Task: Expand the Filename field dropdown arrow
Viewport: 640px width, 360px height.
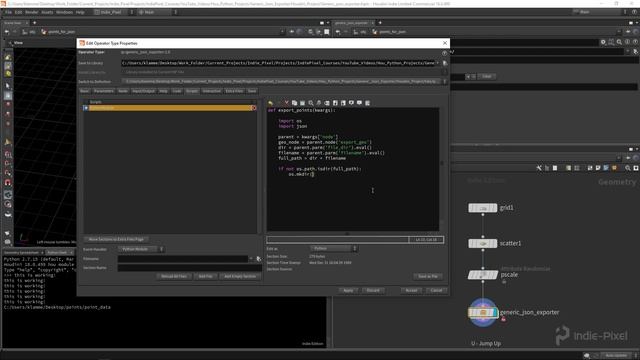Action: [x=251, y=259]
